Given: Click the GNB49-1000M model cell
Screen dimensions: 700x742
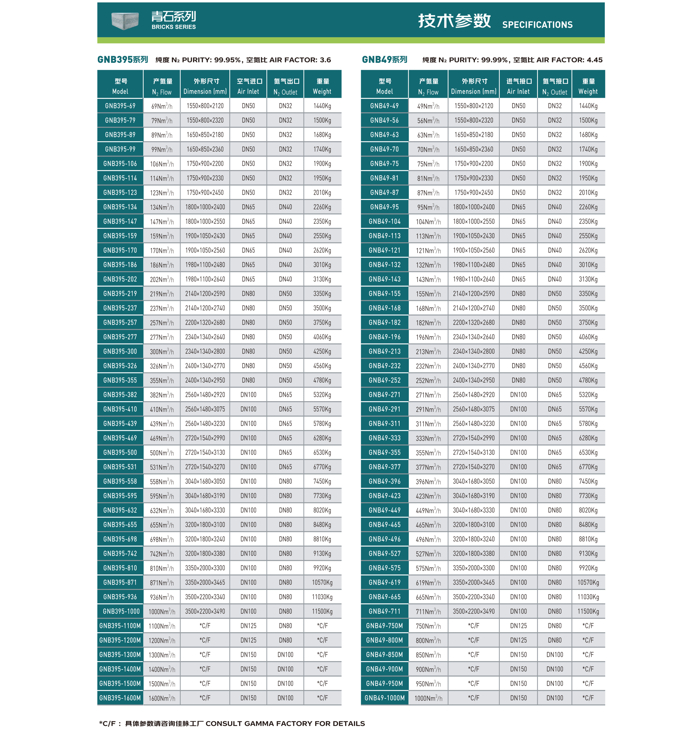Looking at the screenshot, I should (x=384, y=698).
